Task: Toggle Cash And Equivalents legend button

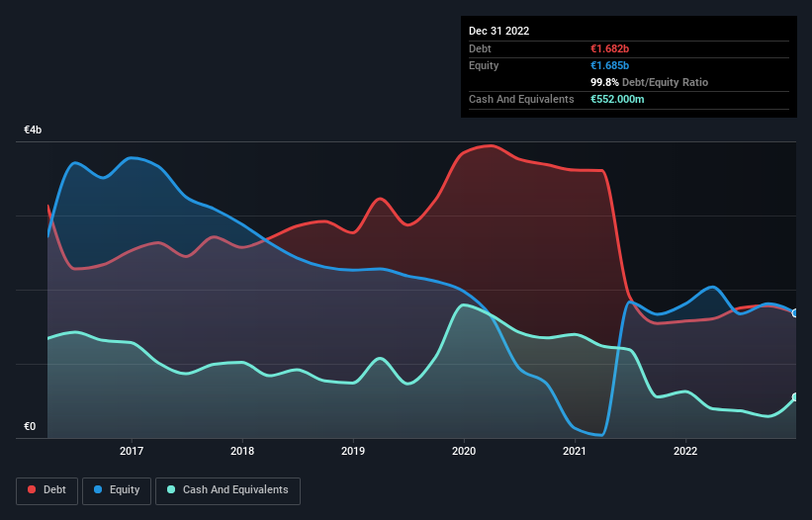Action: click(227, 490)
